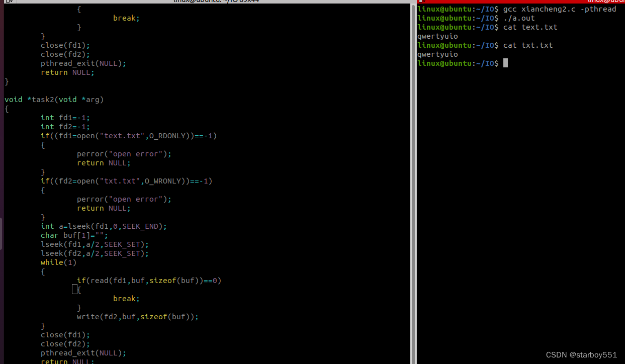Screen dimensions: 625x364
Task: Click the 'if(read(fd1,buf,sizeof(buf))==0)' line
Action: (x=149, y=281)
